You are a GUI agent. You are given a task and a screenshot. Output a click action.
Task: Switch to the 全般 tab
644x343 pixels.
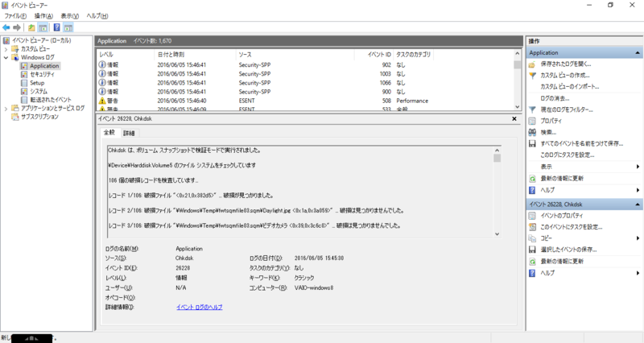click(x=109, y=132)
